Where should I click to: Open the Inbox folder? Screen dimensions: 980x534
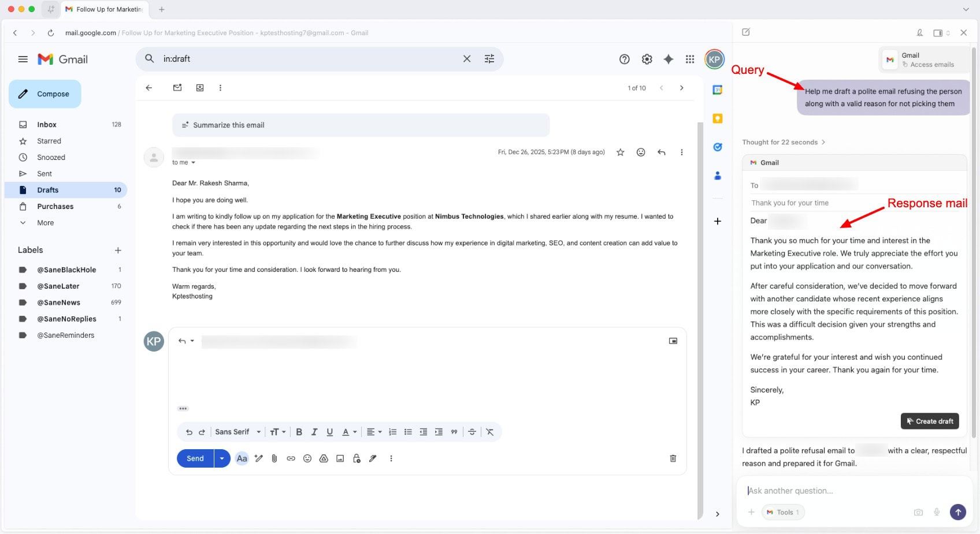point(47,125)
